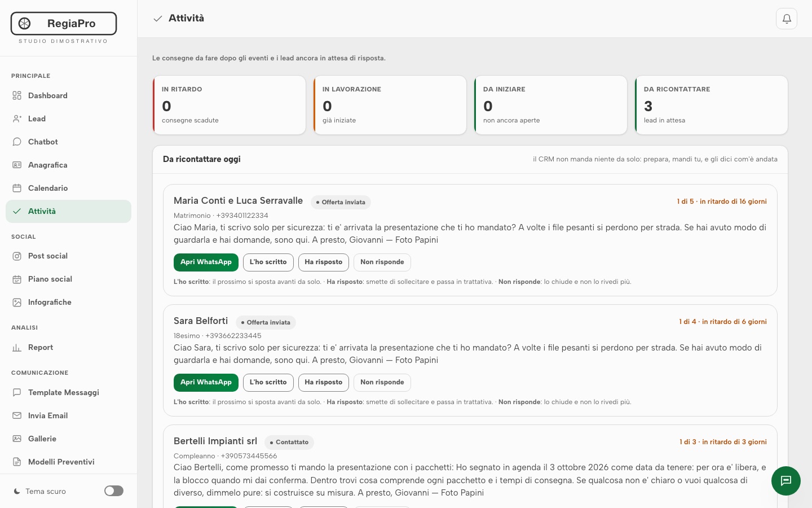Click the Attività page title
The height and width of the screenshot is (508, 812).
point(187,18)
